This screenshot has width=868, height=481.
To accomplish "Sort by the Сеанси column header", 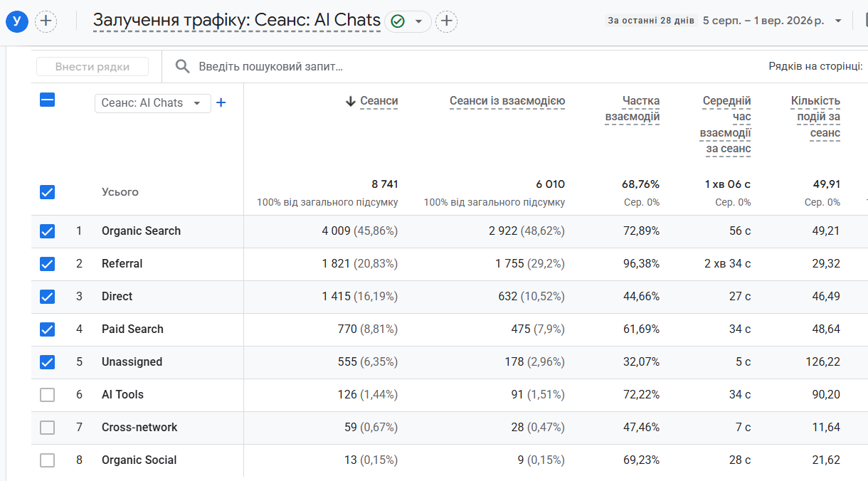I will (379, 101).
